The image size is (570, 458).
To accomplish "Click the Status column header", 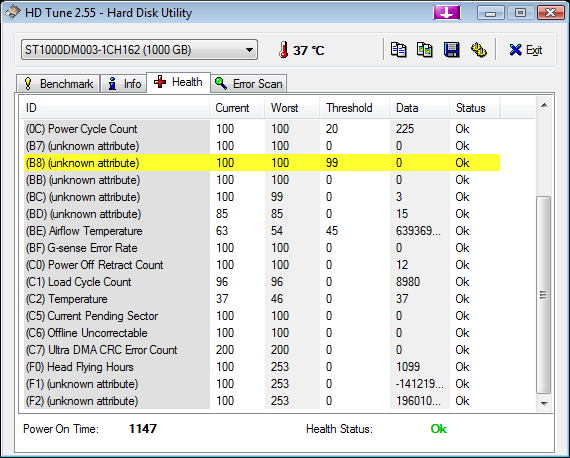I will click(475, 108).
